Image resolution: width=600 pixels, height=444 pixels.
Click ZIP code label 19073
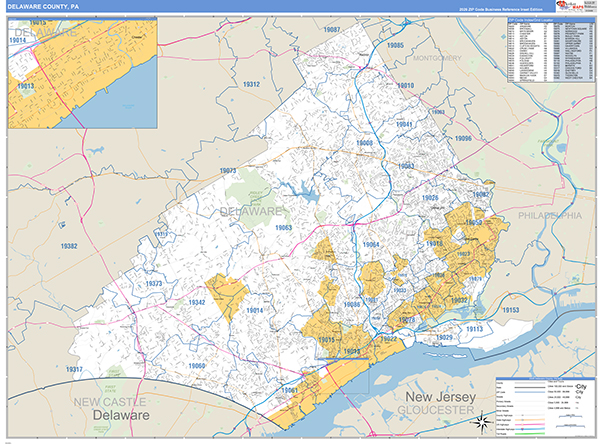[228, 171]
